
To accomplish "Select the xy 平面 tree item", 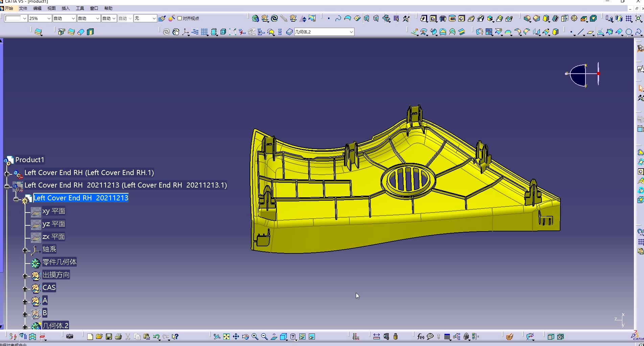I will pyautogui.click(x=53, y=211).
